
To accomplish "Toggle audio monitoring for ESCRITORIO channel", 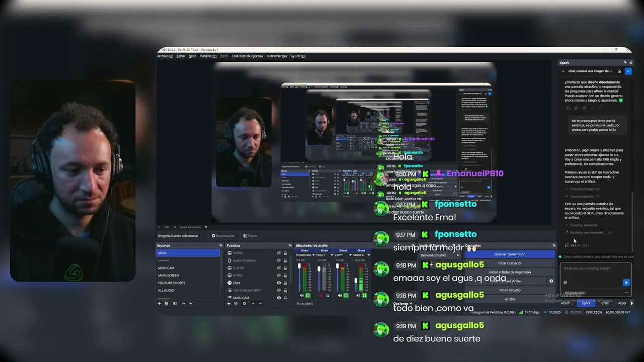I will tap(308, 296).
